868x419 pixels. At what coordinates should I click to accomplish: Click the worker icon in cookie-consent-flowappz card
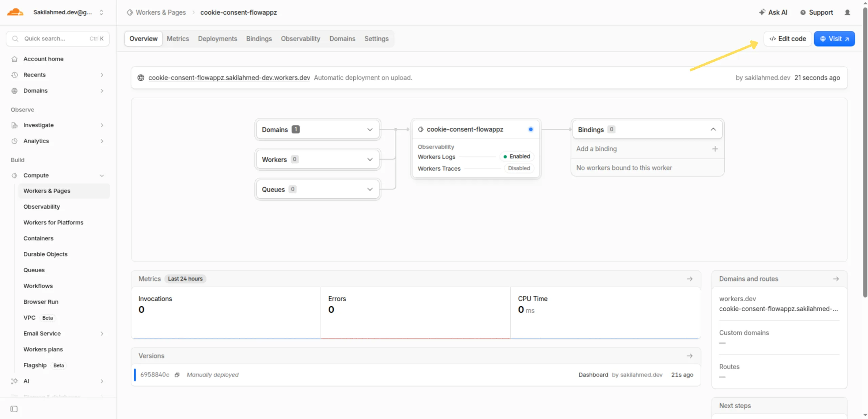point(420,129)
